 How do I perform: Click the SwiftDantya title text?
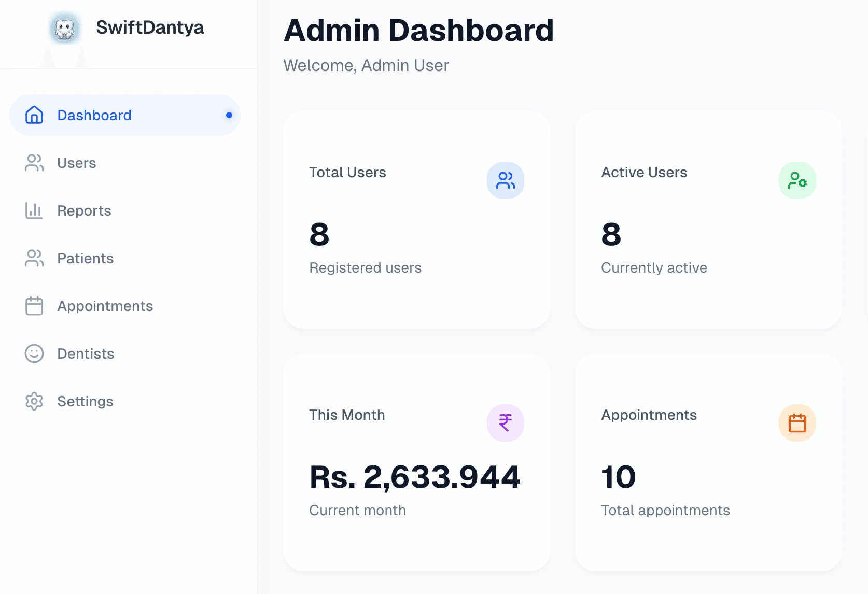151,27
